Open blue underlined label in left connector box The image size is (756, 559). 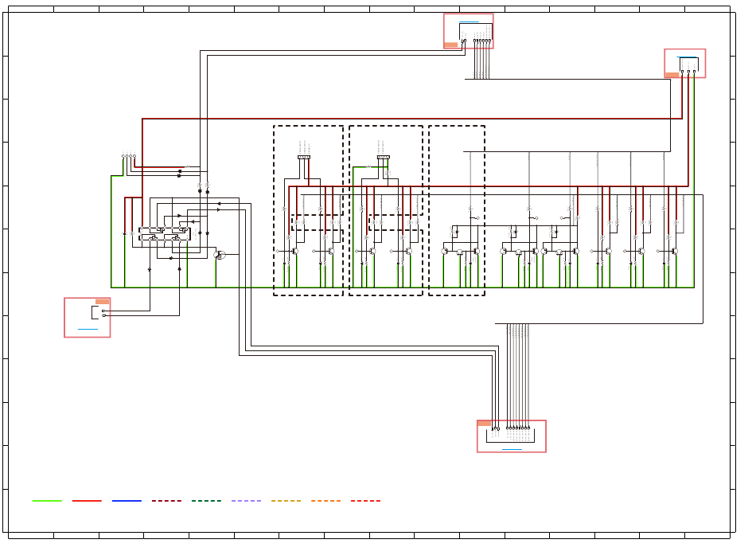[x=88, y=330]
